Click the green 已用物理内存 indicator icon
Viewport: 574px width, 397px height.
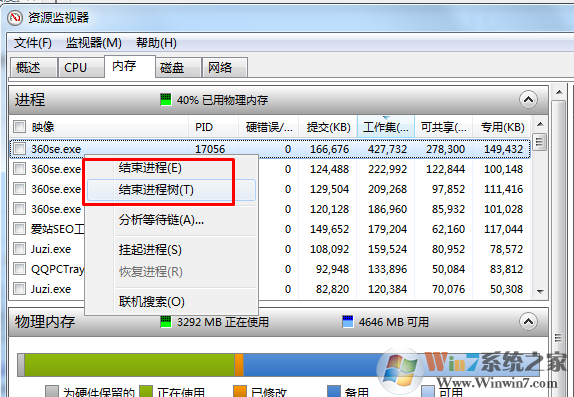coord(165,99)
